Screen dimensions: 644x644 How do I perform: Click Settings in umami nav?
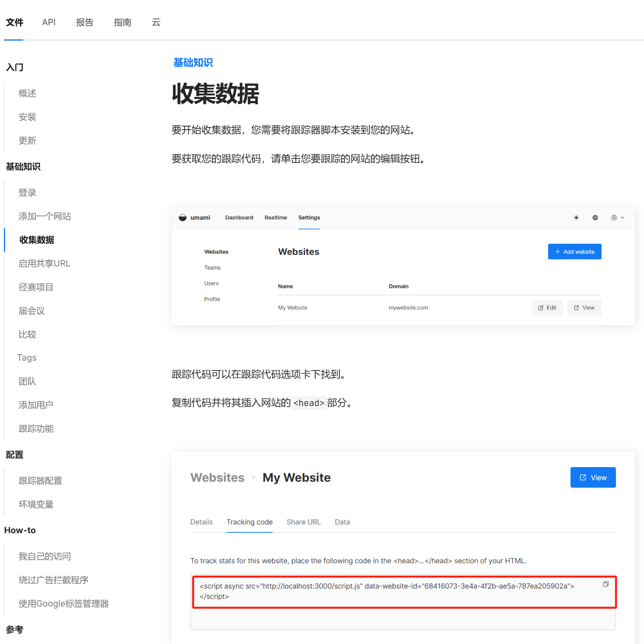pyautogui.click(x=309, y=218)
